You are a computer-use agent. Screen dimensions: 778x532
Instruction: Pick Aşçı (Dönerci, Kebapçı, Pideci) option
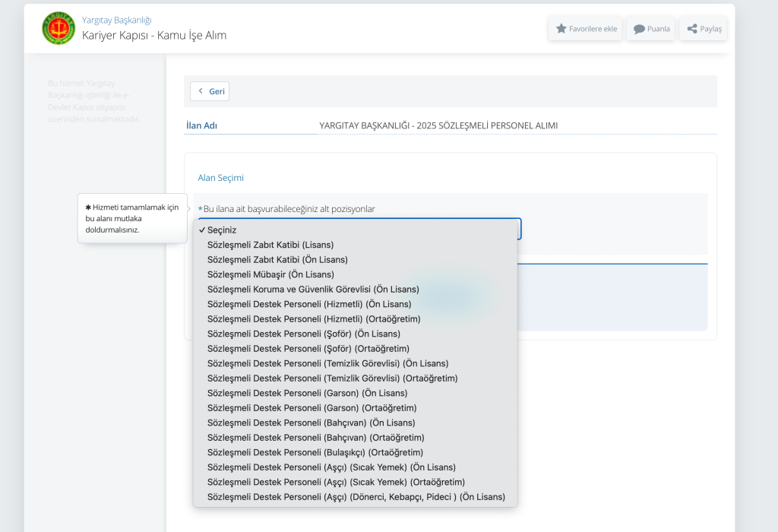[356, 497]
